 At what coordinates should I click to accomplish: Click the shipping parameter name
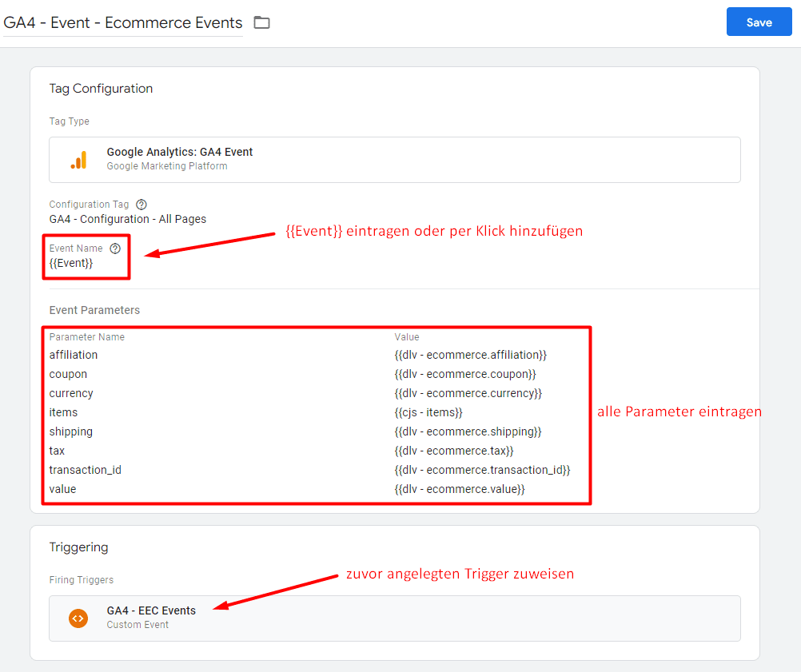[x=70, y=431]
